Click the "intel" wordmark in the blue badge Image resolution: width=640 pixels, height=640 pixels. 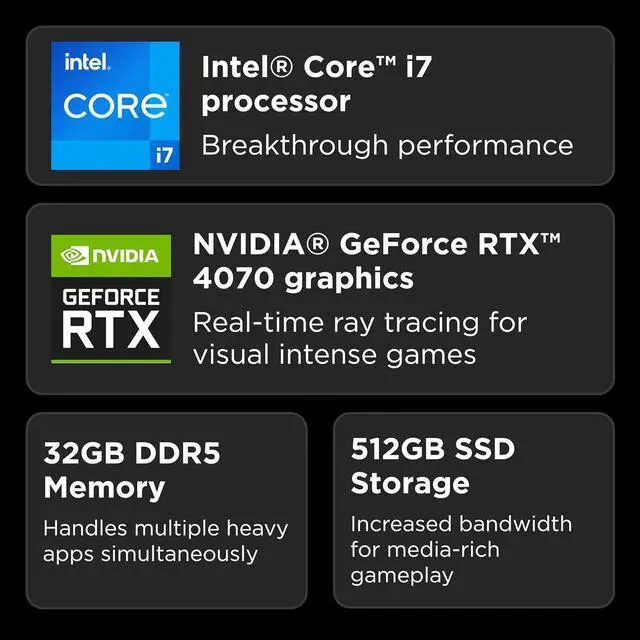point(88,63)
